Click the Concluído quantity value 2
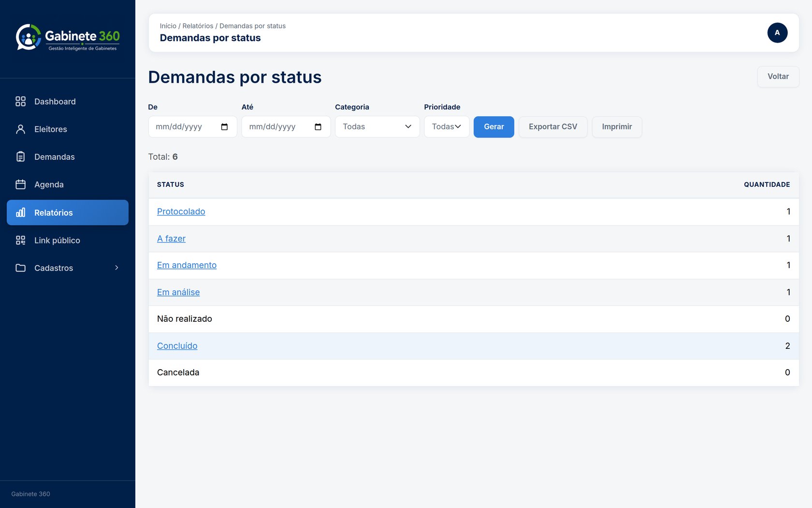812x508 pixels. 787,346
